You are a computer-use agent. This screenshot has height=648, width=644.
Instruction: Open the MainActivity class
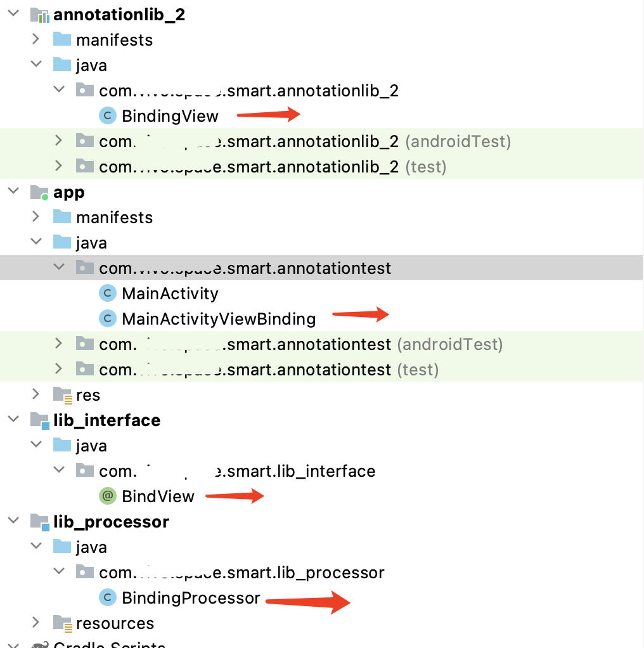171,294
